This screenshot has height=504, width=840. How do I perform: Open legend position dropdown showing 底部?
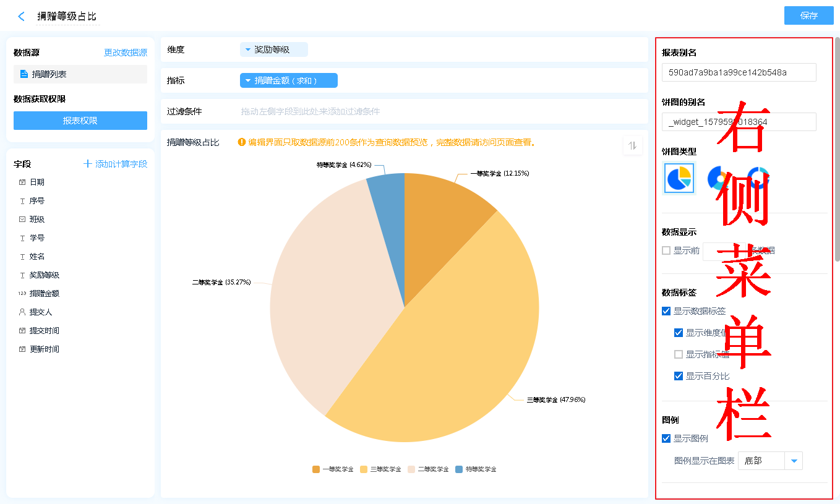[x=793, y=461]
